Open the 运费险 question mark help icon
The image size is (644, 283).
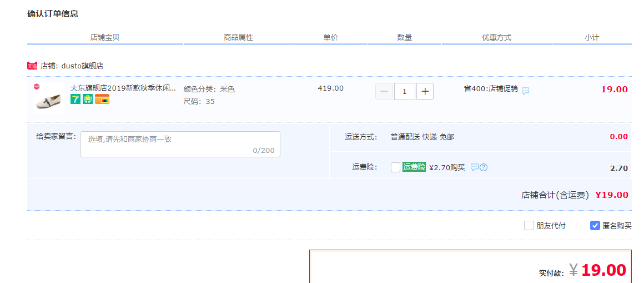484,167
